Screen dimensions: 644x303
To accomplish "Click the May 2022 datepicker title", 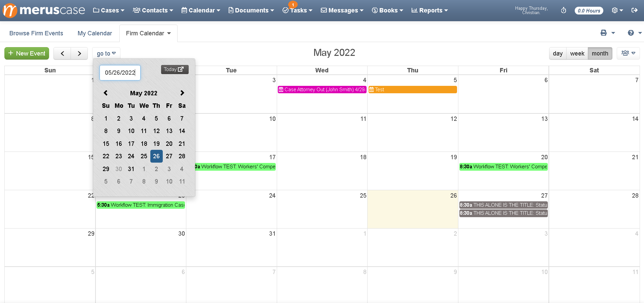I will pyautogui.click(x=144, y=93).
